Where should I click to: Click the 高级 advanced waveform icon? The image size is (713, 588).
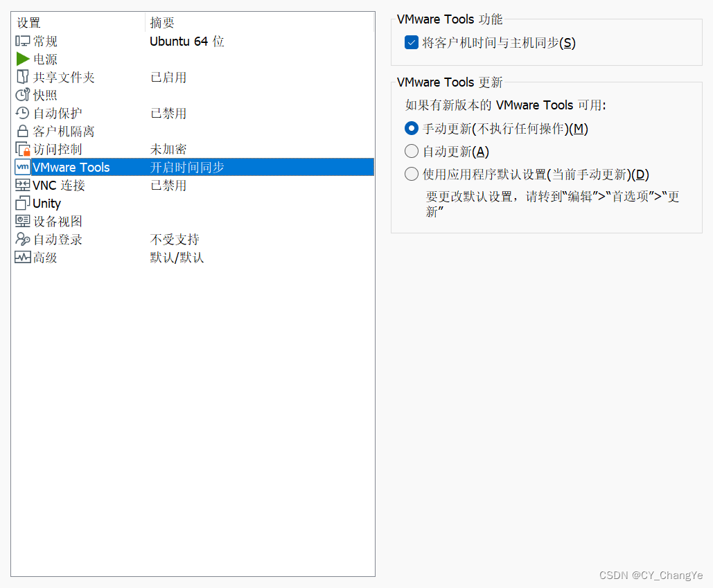tap(23, 257)
